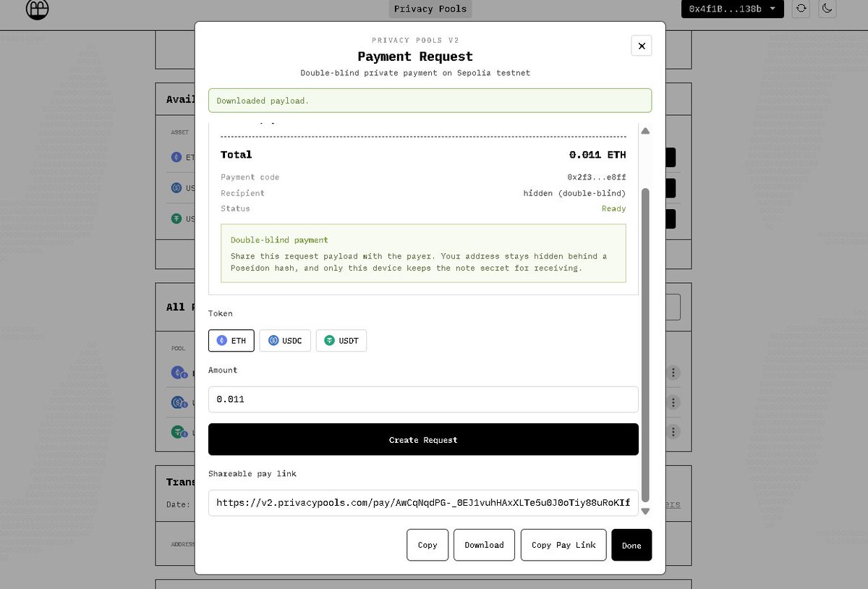This screenshot has width=868, height=589.
Task: Open the first pool row's three-dot menu
Action: click(x=673, y=373)
